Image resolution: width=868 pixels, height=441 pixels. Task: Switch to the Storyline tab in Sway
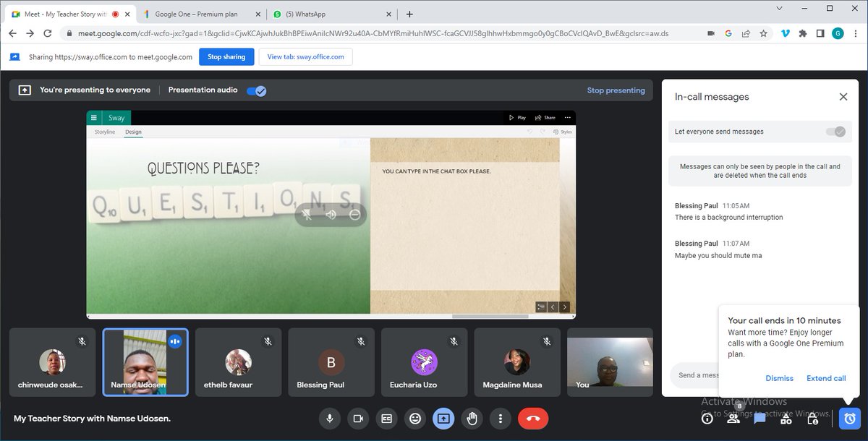pos(105,132)
